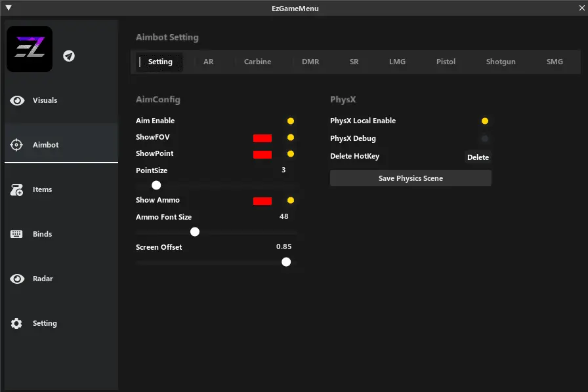Click the Telegram paper plane icon

(x=69, y=56)
